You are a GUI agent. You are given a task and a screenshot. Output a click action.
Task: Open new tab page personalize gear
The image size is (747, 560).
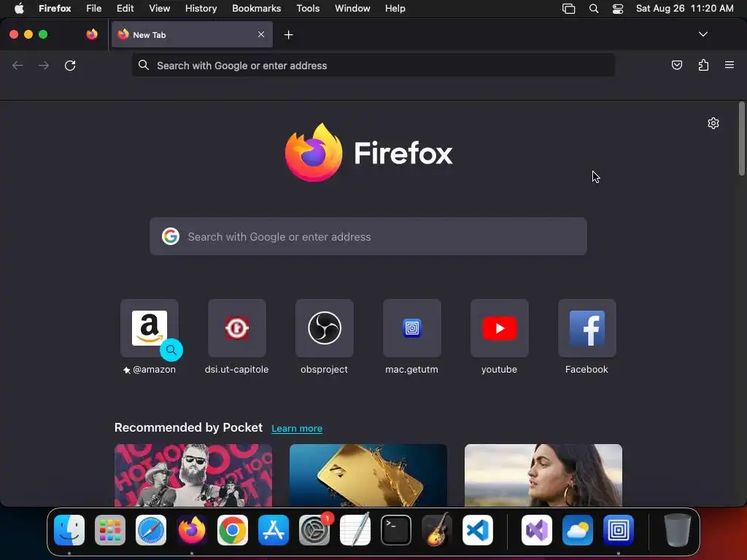[x=713, y=123]
